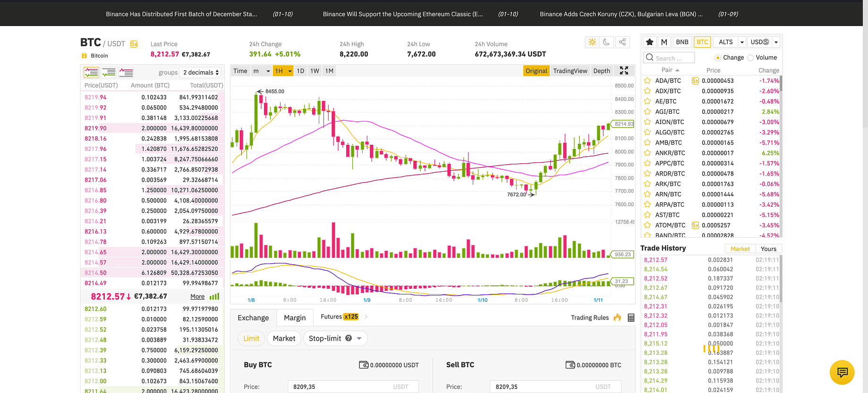Click the wallet icon in Buy BTC
Screen dimensions: 868x393
[364, 365]
